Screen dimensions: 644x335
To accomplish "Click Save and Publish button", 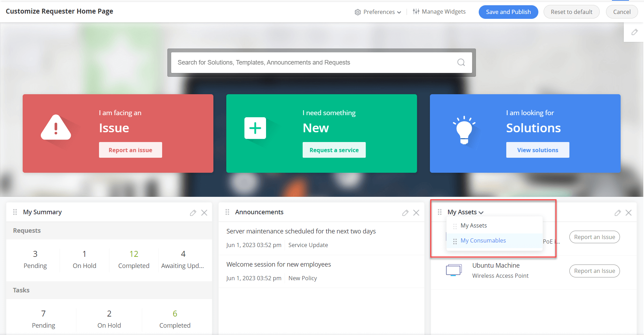I will click(x=508, y=12).
